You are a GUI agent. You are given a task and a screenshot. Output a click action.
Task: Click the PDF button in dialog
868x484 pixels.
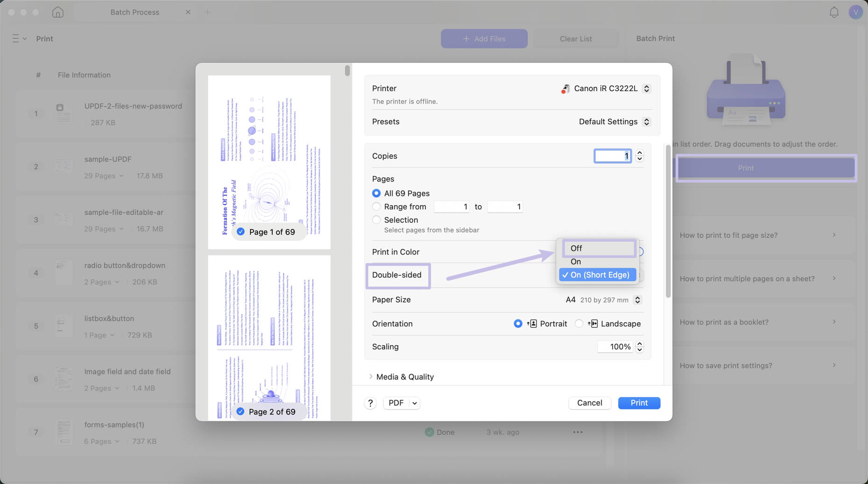[x=396, y=403]
